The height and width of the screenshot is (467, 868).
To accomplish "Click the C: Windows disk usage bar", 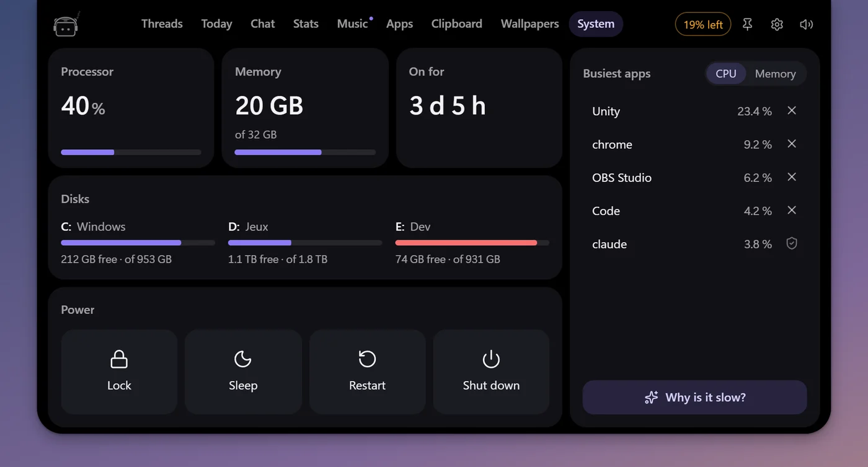I will (138, 243).
